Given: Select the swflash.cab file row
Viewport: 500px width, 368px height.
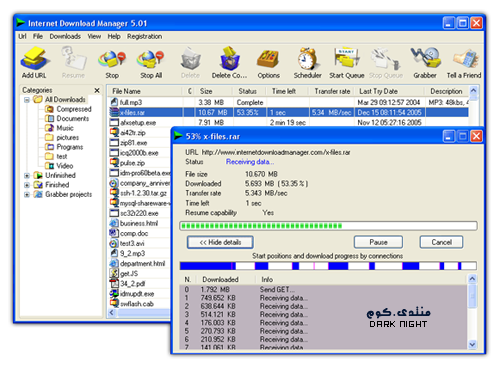Looking at the screenshot, I should 140,304.
